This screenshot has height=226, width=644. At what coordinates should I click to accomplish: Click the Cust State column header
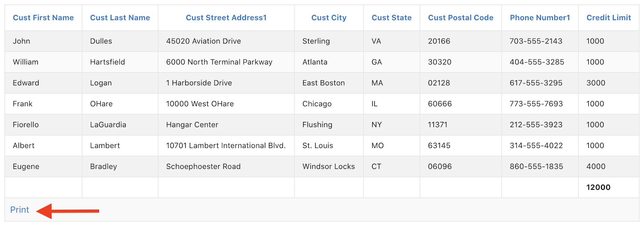[x=392, y=18]
